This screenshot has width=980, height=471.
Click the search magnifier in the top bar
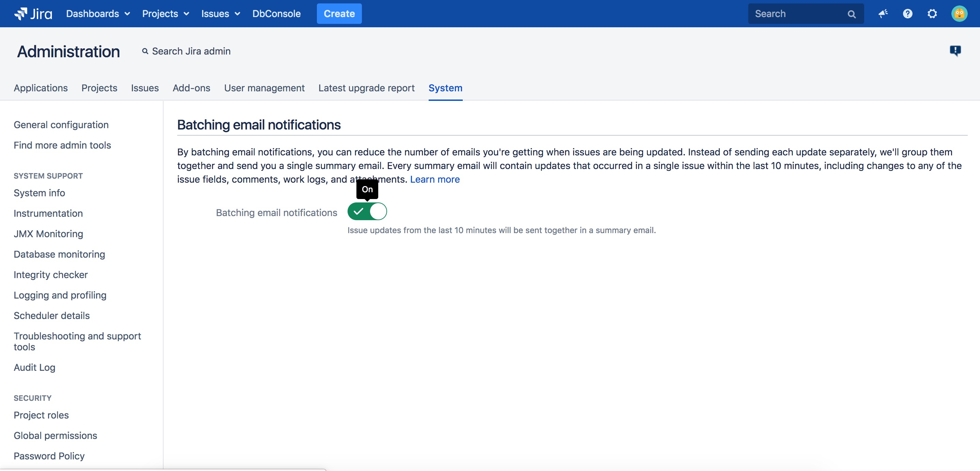point(852,13)
